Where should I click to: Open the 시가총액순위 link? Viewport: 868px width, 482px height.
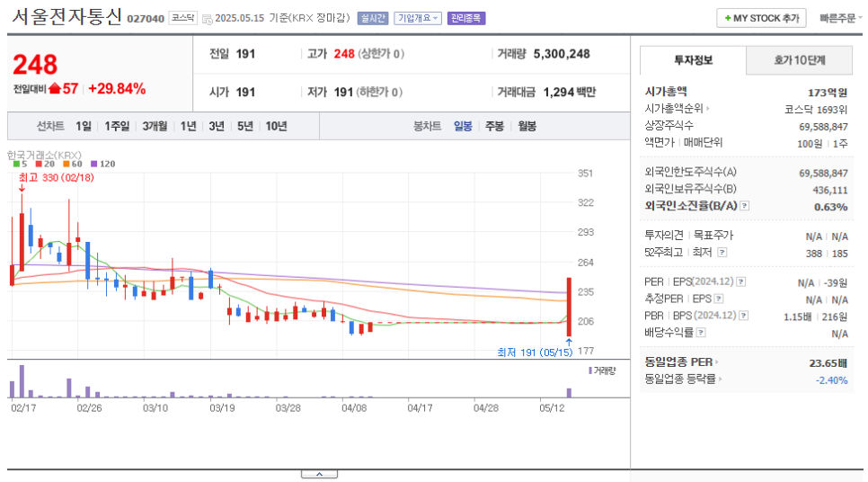point(674,109)
